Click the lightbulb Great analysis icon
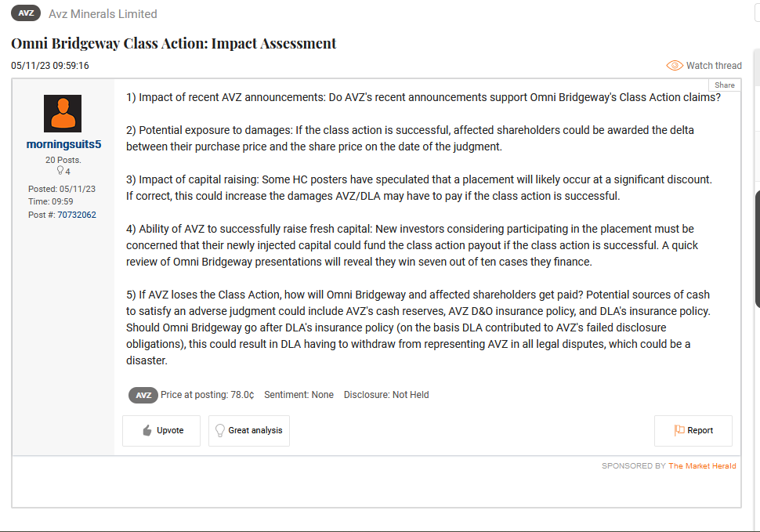Screen dimensions: 760x532 pyautogui.click(x=220, y=430)
